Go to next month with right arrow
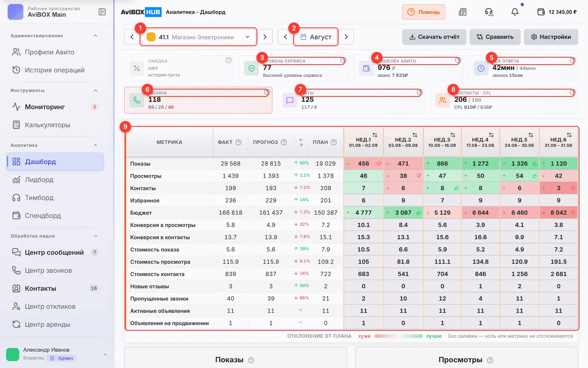This screenshot has height=368, width=588. (346, 37)
